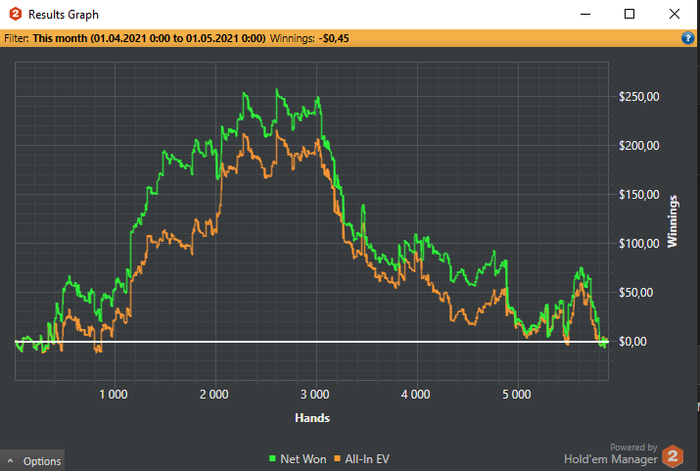Viewport: 700px width, 471px height.
Task: Click the 5 000 hands axis label
Action: (x=517, y=395)
